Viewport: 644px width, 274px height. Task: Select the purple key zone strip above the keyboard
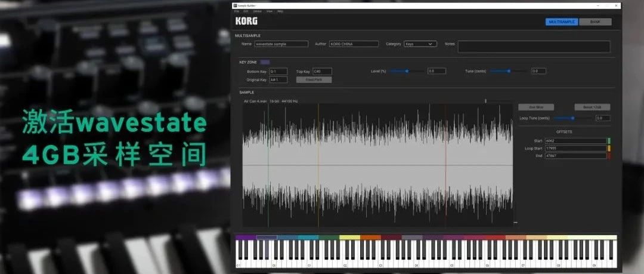[x=246, y=238]
